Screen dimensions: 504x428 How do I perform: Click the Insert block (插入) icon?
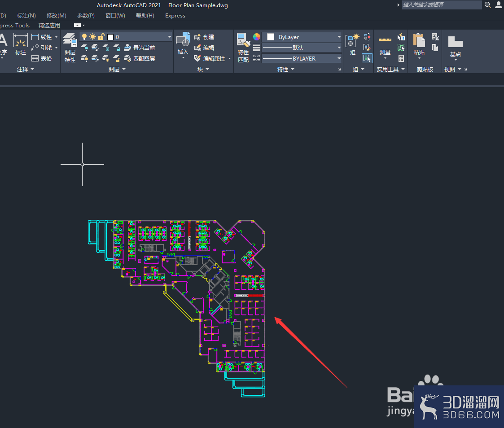183,39
